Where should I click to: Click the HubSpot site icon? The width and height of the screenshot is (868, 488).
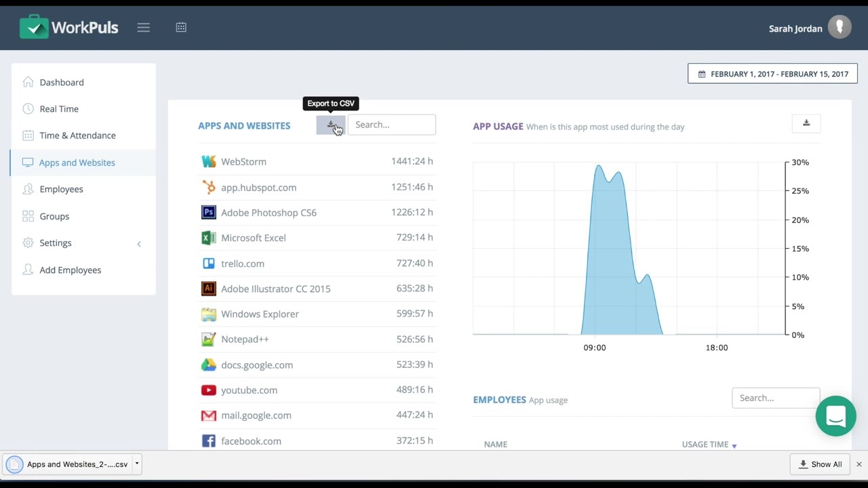coord(209,187)
